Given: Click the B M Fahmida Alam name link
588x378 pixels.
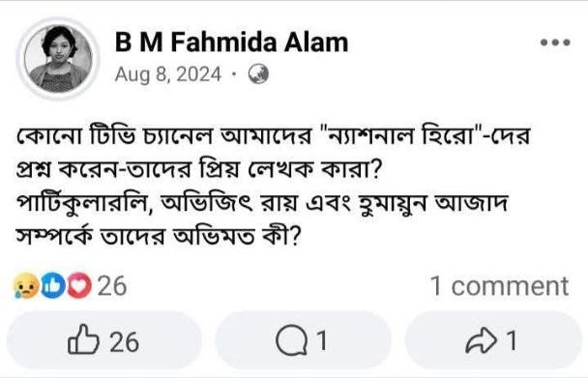Looking at the screenshot, I should (231, 42).
